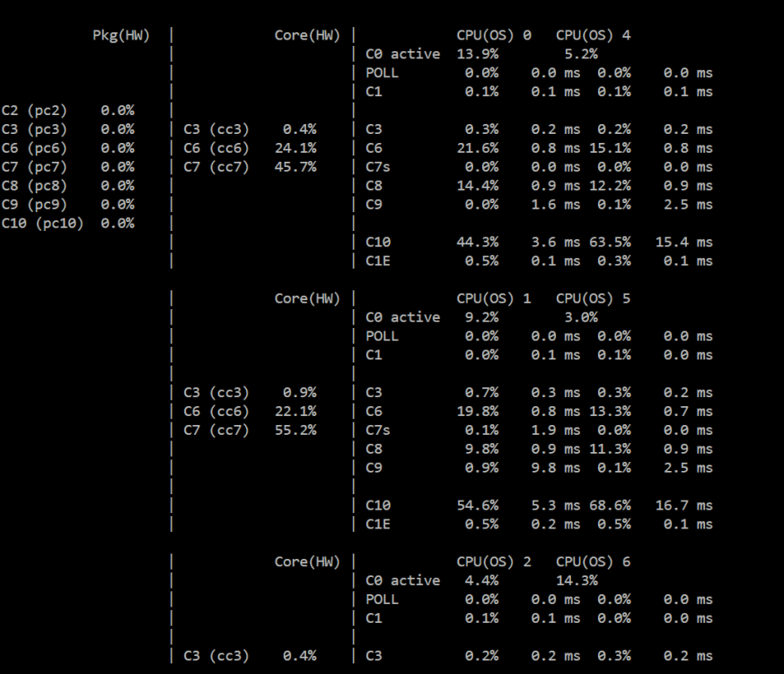The width and height of the screenshot is (784, 674).
Task: Click the 9.2% C0 active value
Action: (x=481, y=317)
